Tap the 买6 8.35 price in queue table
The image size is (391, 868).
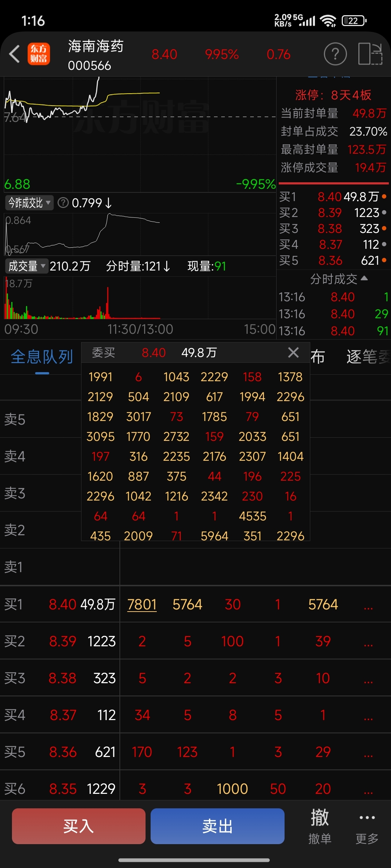pos(63,789)
